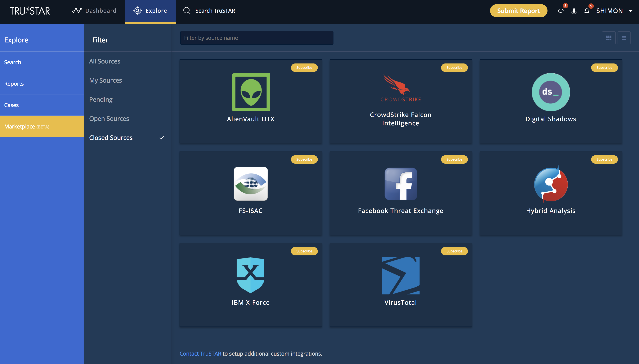Focus the Search TruSTAR field
The image size is (639, 364).
(215, 11)
